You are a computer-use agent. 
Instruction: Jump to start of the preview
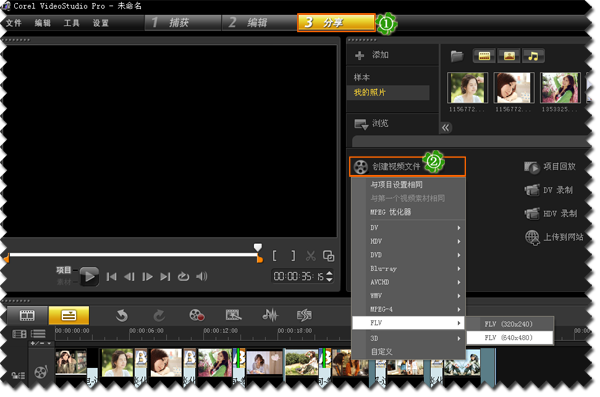tap(111, 276)
